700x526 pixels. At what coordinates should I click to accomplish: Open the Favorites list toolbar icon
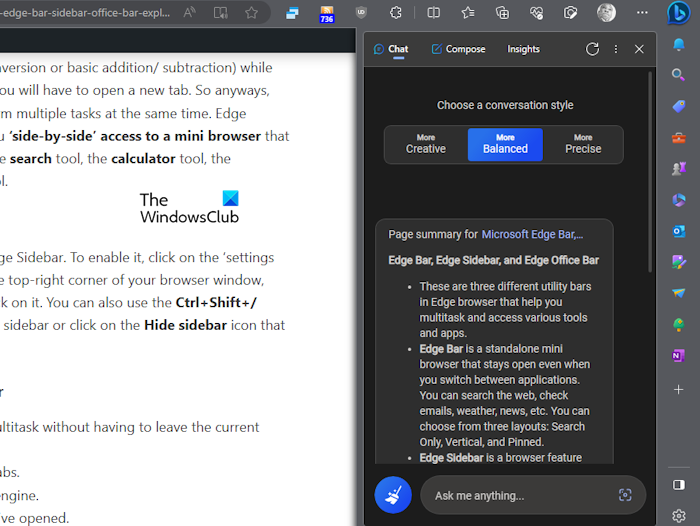click(467, 13)
